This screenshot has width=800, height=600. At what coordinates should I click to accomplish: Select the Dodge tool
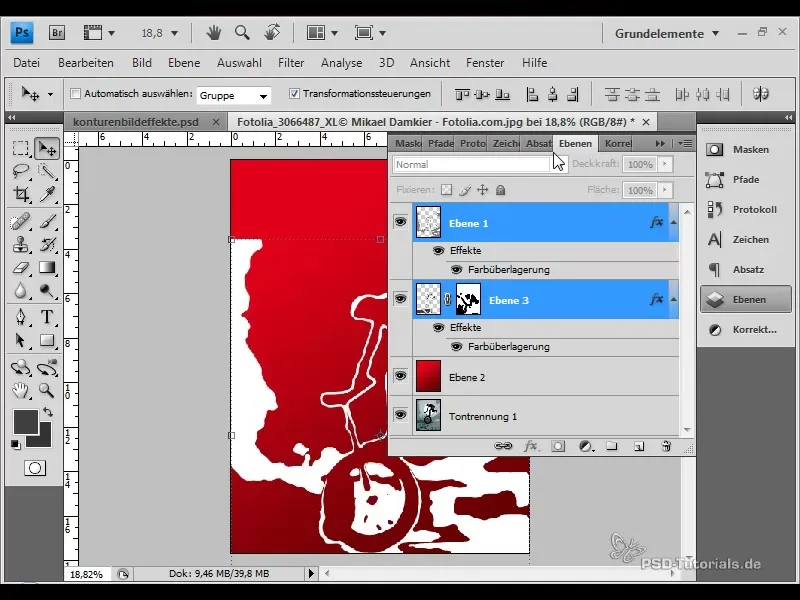tap(47, 290)
